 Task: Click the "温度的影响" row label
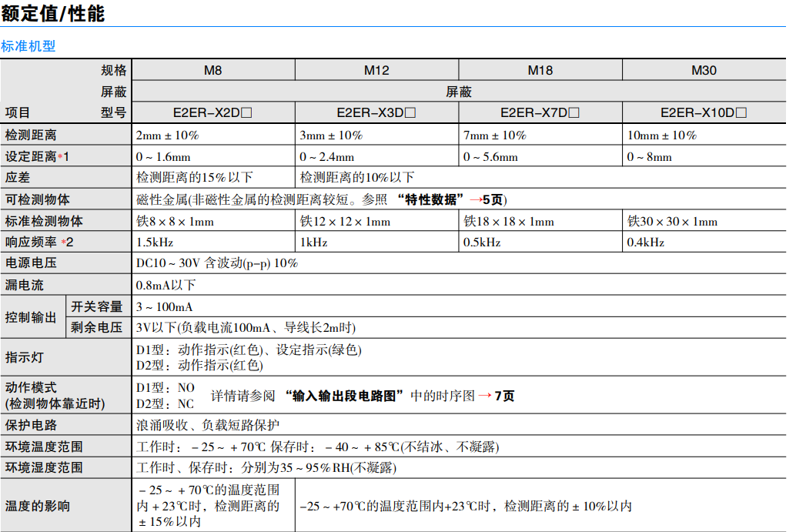coord(38,506)
